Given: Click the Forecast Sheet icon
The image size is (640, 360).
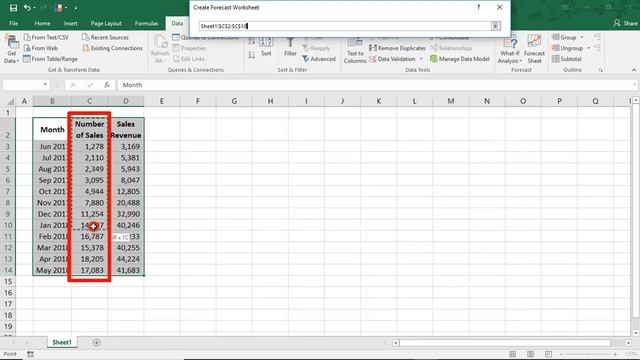Looking at the screenshot, I should click(534, 50).
